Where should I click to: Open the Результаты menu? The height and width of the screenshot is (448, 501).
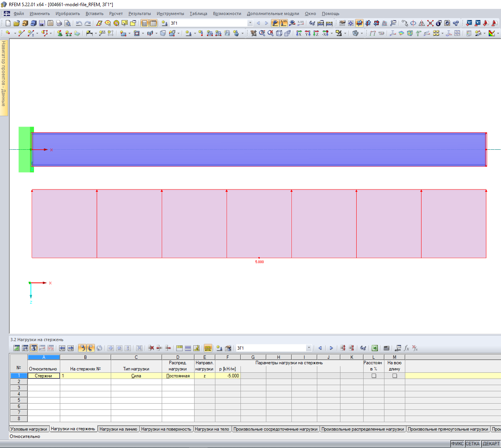click(x=139, y=14)
